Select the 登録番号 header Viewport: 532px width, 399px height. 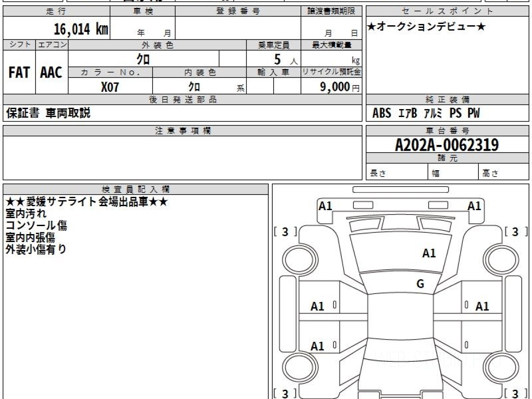pos(238,12)
